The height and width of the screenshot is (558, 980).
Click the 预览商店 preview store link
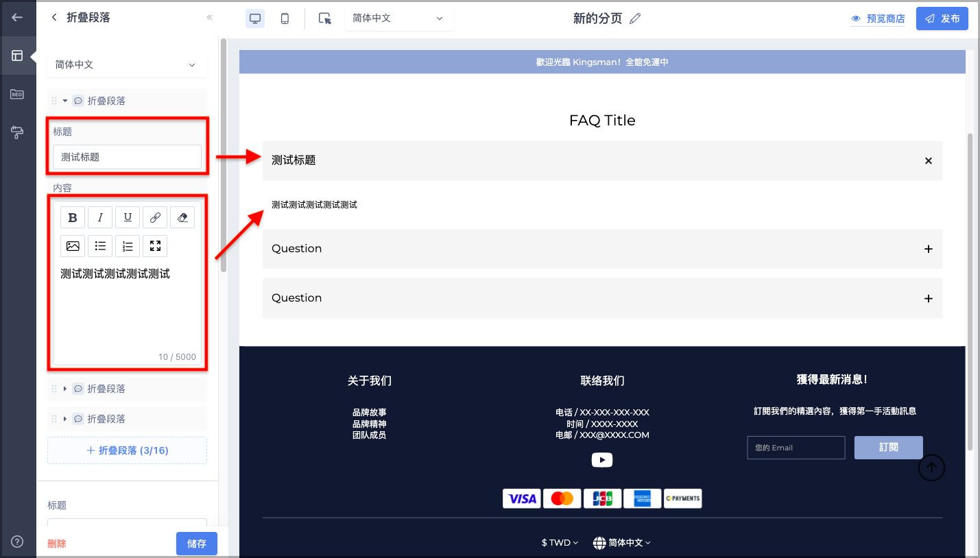click(x=878, y=19)
